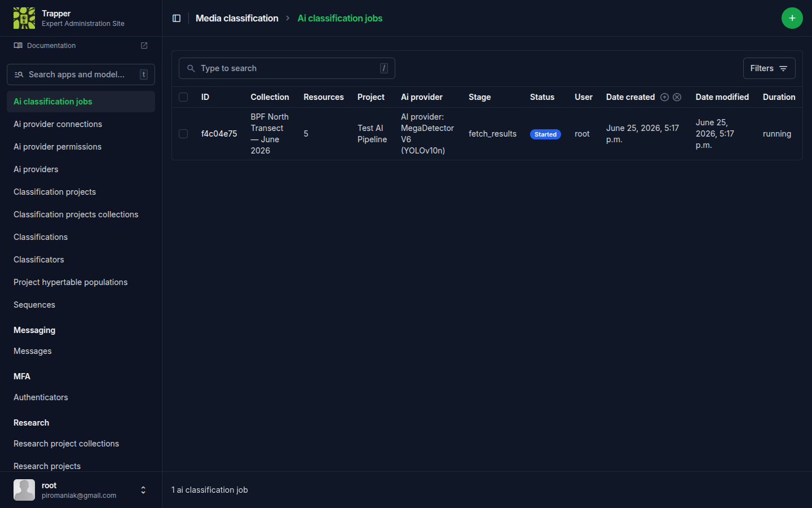This screenshot has width=812, height=508.
Task: Toggle the sidebar collapse icon
Action: 176,18
